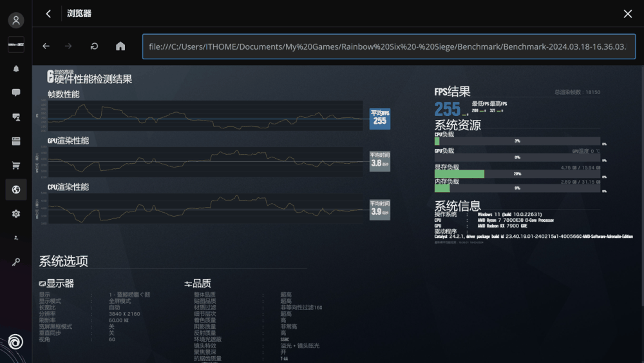This screenshot has width=644, height=363.
Task: Click the GPU负载 0% bar
Action: (517, 157)
